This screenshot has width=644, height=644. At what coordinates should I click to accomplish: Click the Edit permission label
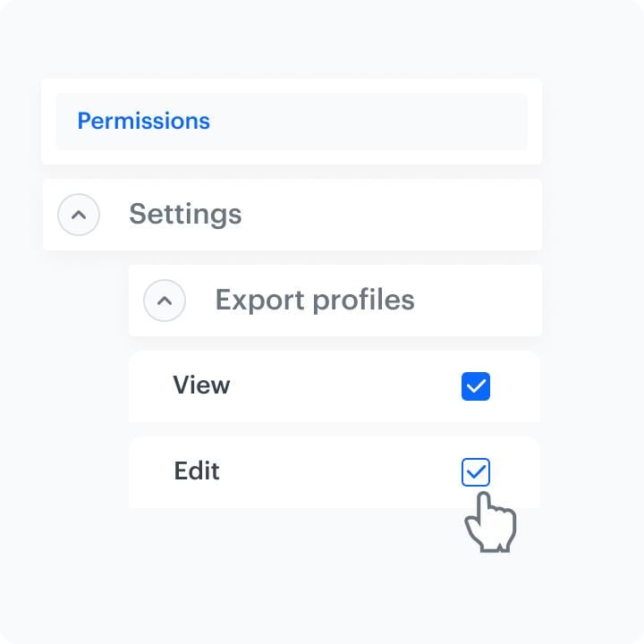tap(197, 471)
